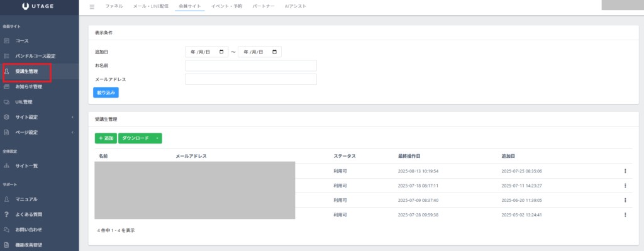Click the 絞り込み filter button
Image resolution: width=644 pixels, height=251 pixels.
click(x=106, y=93)
